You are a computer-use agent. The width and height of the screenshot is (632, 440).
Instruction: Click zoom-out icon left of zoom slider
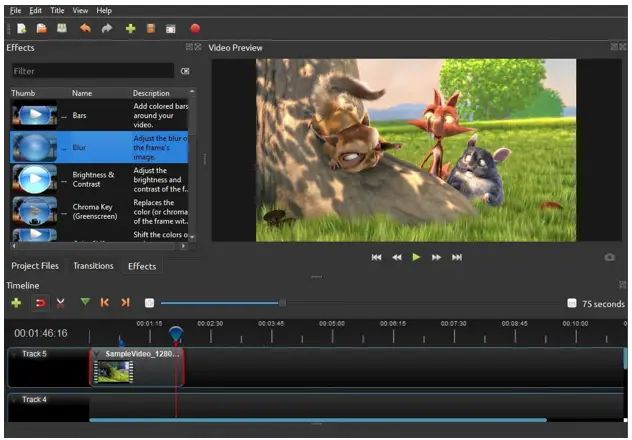[x=149, y=303]
